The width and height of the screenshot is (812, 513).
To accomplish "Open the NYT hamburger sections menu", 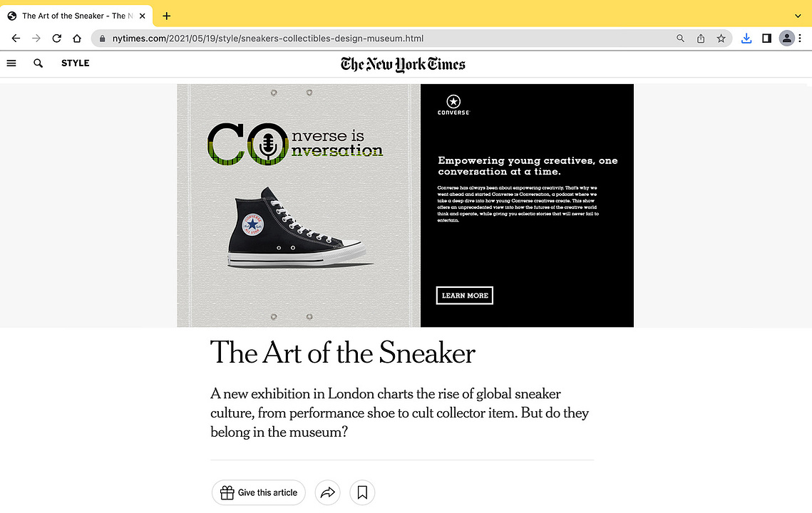I will [x=11, y=63].
